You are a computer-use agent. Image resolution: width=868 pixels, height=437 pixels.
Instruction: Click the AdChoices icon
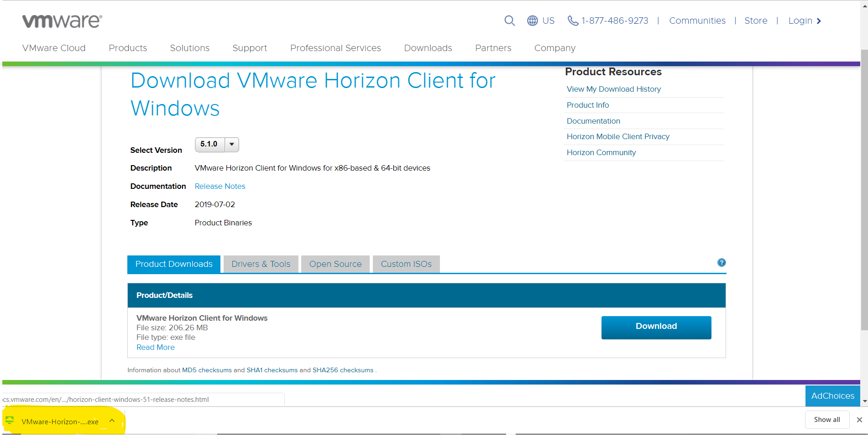832,395
